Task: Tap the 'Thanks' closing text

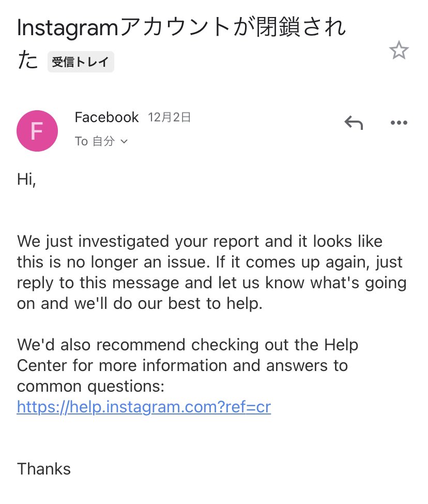Action: click(x=43, y=469)
